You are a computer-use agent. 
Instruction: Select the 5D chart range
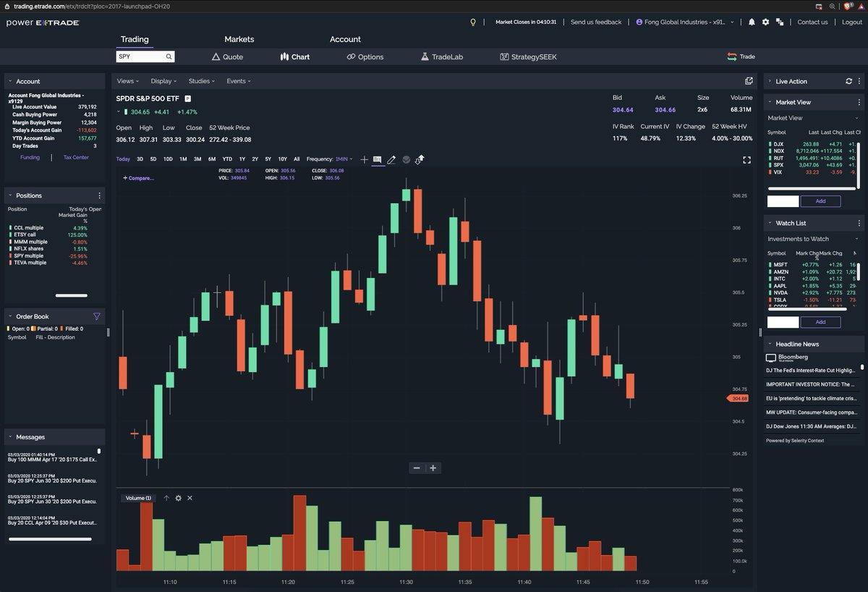(153, 159)
